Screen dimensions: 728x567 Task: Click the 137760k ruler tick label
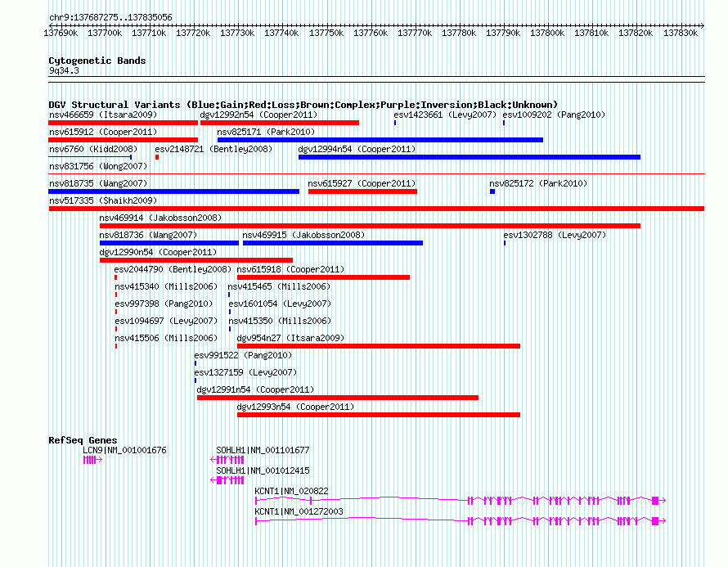click(371, 33)
